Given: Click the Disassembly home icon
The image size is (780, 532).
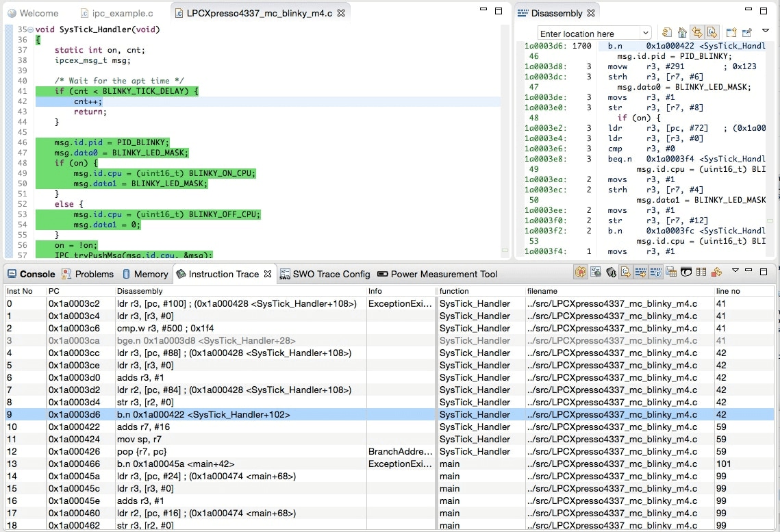Looking at the screenshot, I should click(x=682, y=33).
